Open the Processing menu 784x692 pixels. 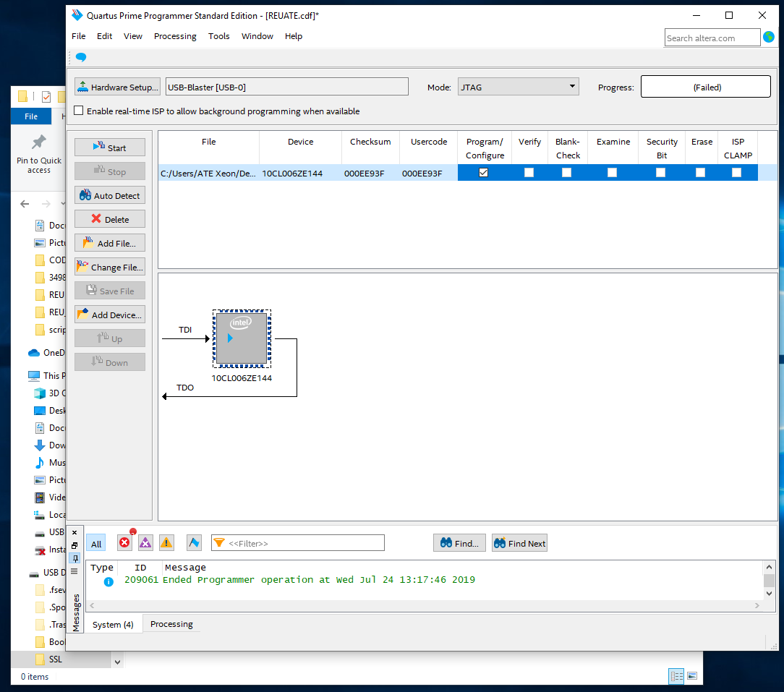pyautogui.click(x=175, y=36)
